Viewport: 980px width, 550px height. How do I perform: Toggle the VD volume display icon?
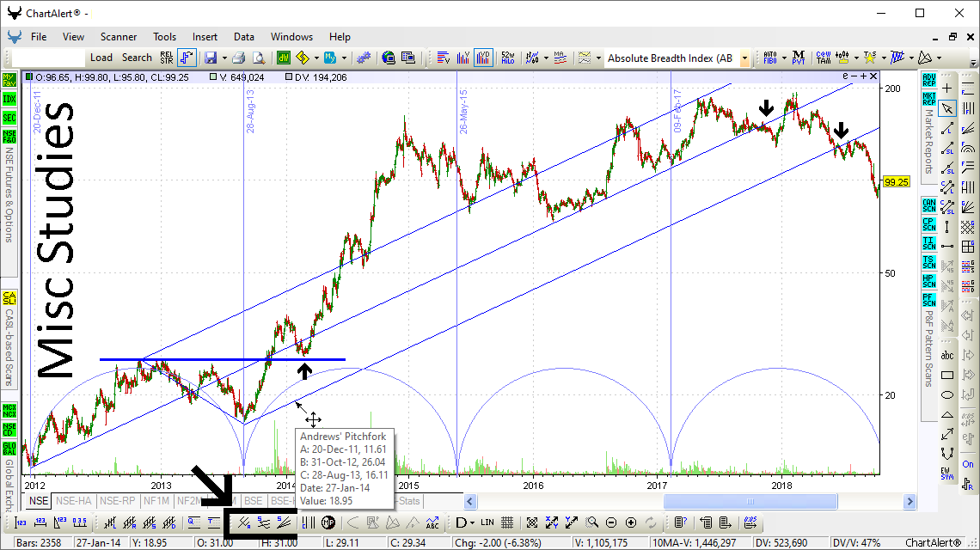(x=483, y=58)
